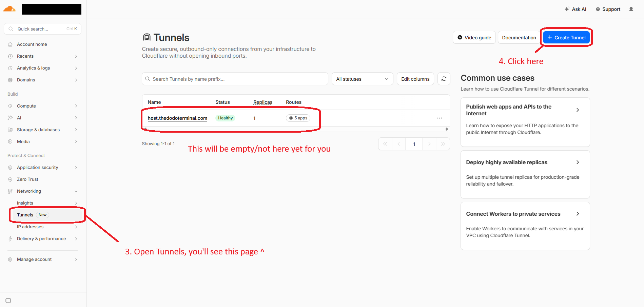
Task: Click the Domains globe icon
Action: coord(10,80)
